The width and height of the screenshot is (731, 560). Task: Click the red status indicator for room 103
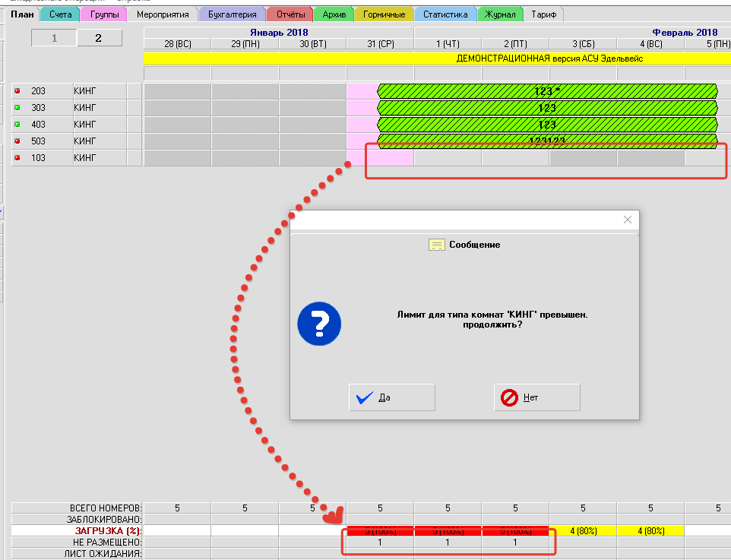[17, 158]
